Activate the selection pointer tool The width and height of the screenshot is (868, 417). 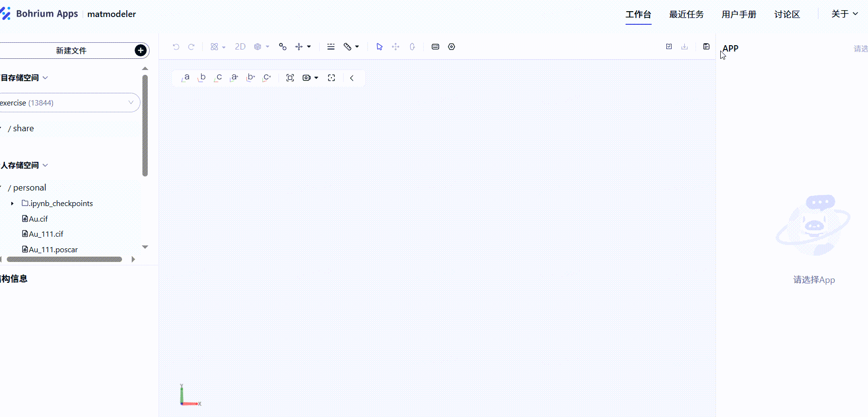coord(380,47)
